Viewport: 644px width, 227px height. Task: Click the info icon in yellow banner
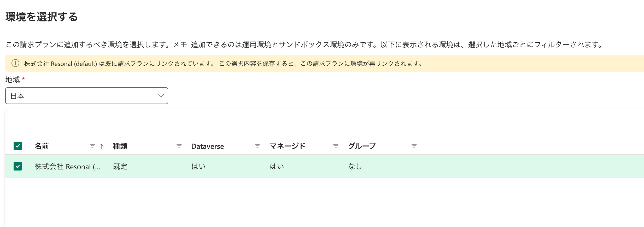pos(15,63)
